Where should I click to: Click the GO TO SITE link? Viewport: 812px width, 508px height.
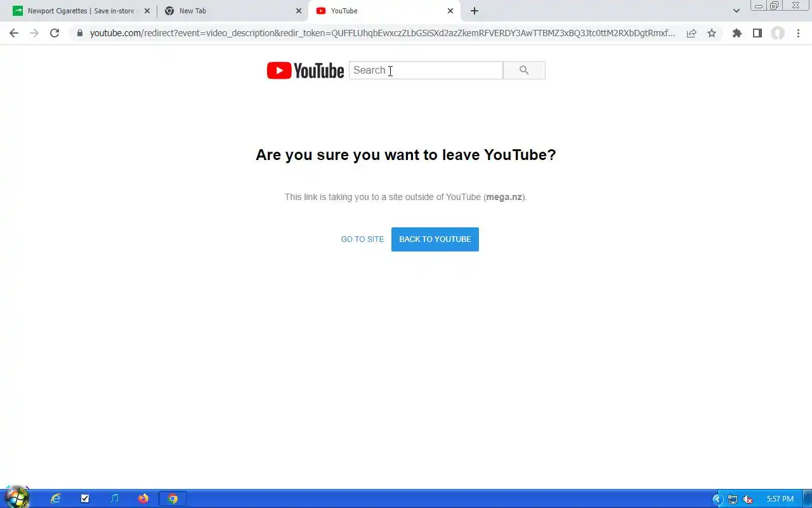[x=362, y=239]
